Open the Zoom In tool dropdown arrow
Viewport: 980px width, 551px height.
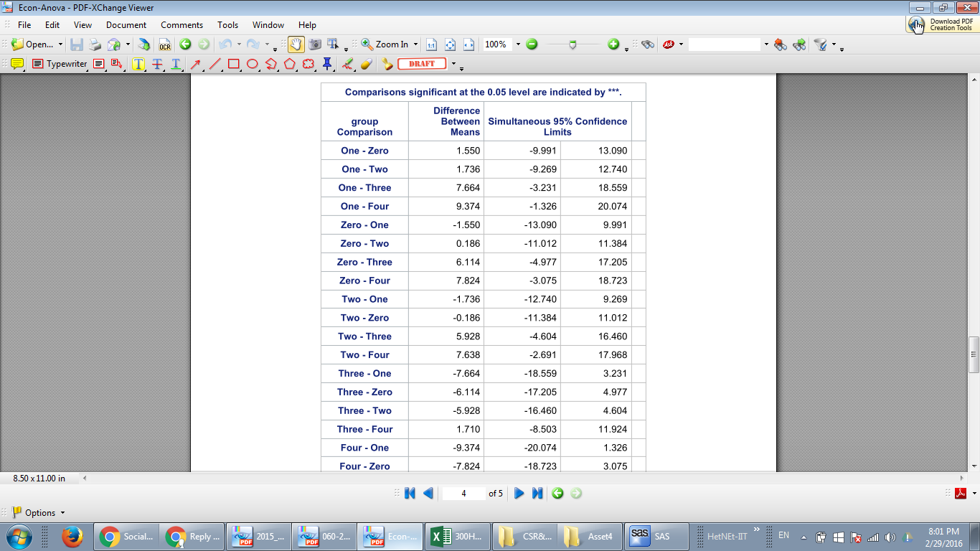point(415,44)
